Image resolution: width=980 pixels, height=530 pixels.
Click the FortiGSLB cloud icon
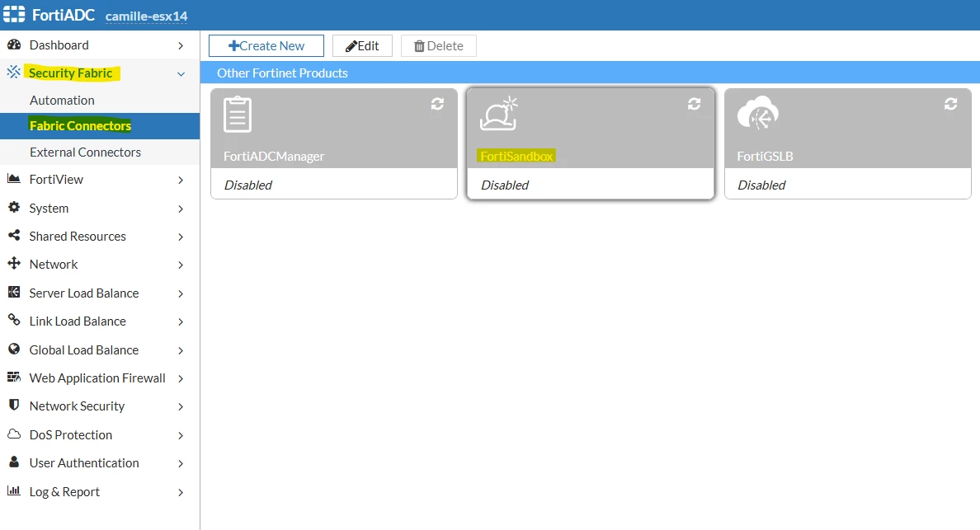tap(757, 113)
